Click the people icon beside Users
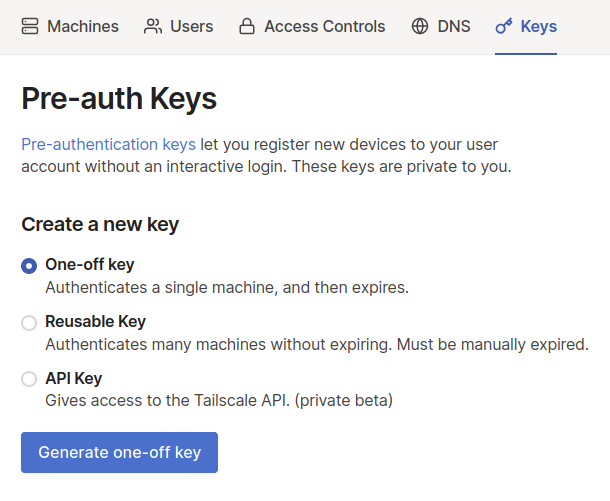 [153, 27]
